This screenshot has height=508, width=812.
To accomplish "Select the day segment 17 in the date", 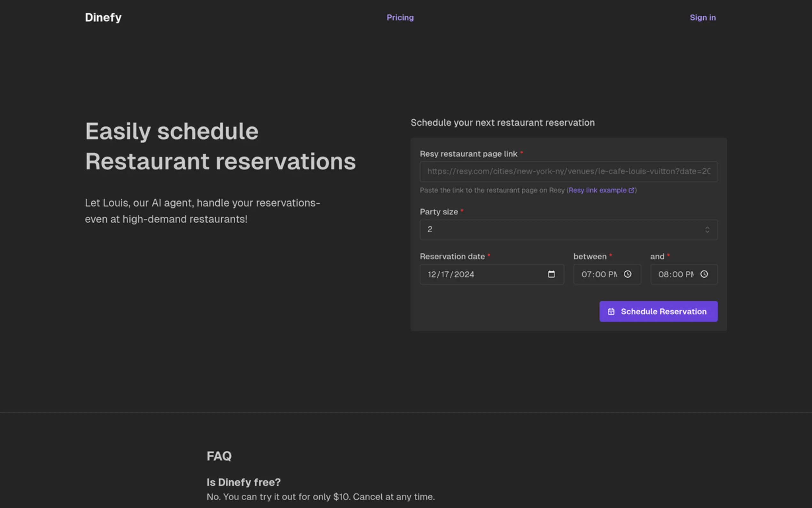I will tap(445, 274).
